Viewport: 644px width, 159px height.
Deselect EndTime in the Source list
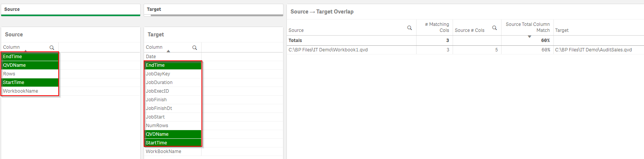point(30,57)
